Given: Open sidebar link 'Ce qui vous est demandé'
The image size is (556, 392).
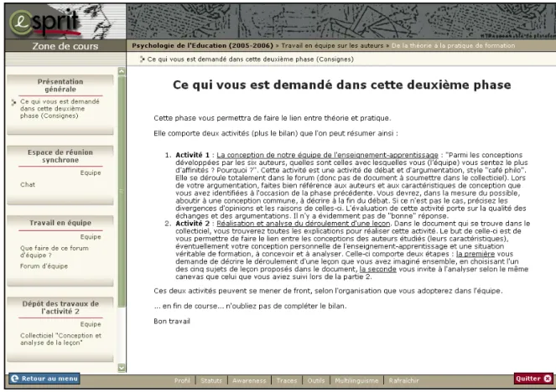Looking at the screenshot, I should pyautogui.click(x=60, y=108).
